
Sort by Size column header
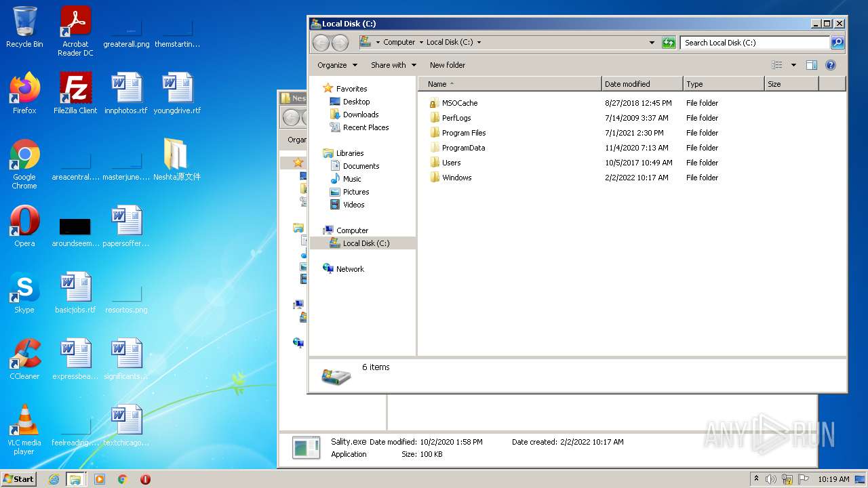pyautogui.click(x=791, y=84)
